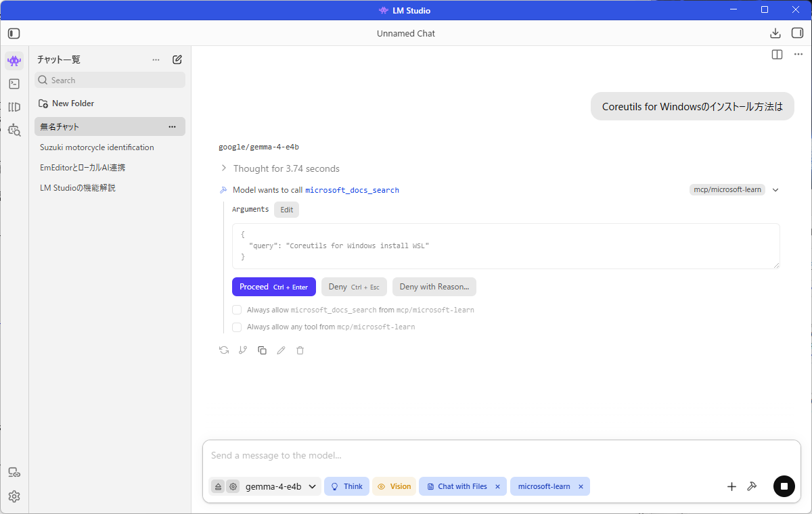Viewport: 812px width, 514px height.
Task: Open LM Studioの機能解説 chat
Action: tap(110, 188)
